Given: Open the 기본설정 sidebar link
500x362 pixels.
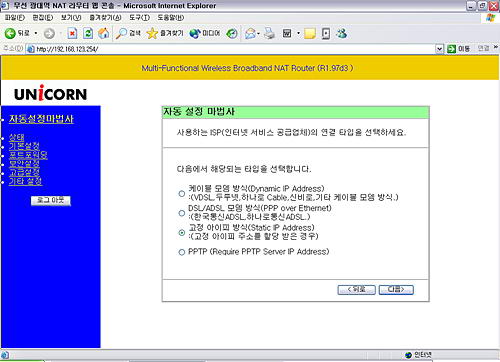Looking at the screenshot, I should (x=24, y=146).
